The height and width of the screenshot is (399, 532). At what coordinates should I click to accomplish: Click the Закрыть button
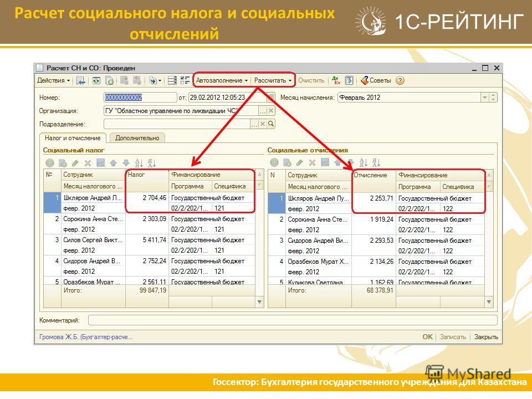pos(486,337)
